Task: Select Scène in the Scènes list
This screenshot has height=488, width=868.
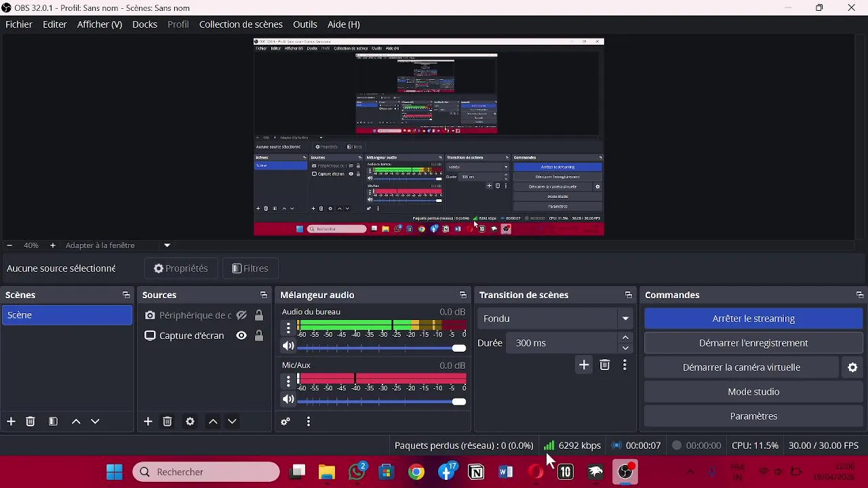Action: [x=67, y=315]
